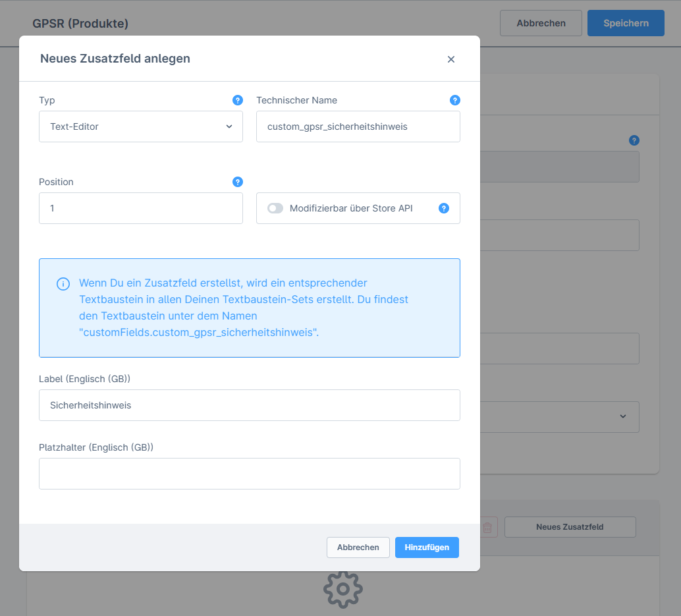
Task: Click help icon on the background form
Action: click(x=634, y=140)
